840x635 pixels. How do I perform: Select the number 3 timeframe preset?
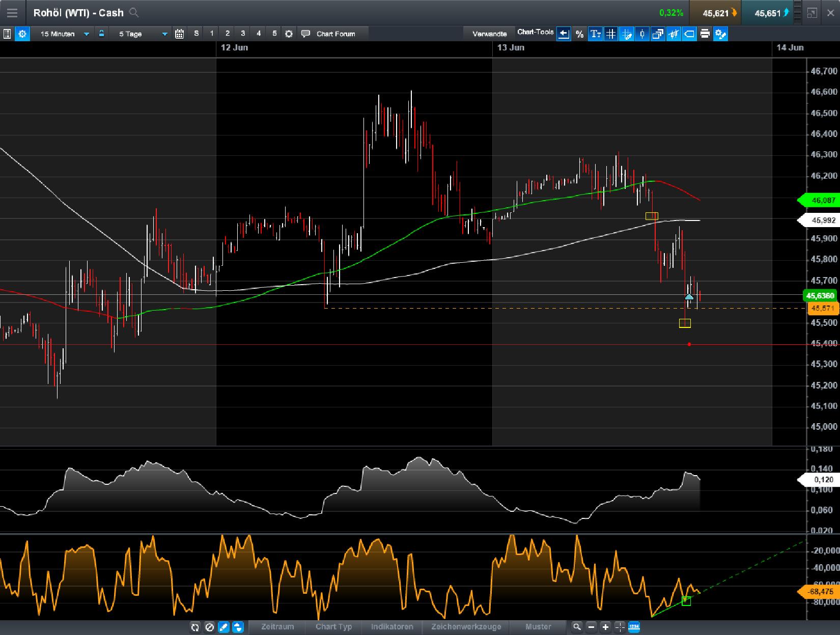tap(243, 34)
